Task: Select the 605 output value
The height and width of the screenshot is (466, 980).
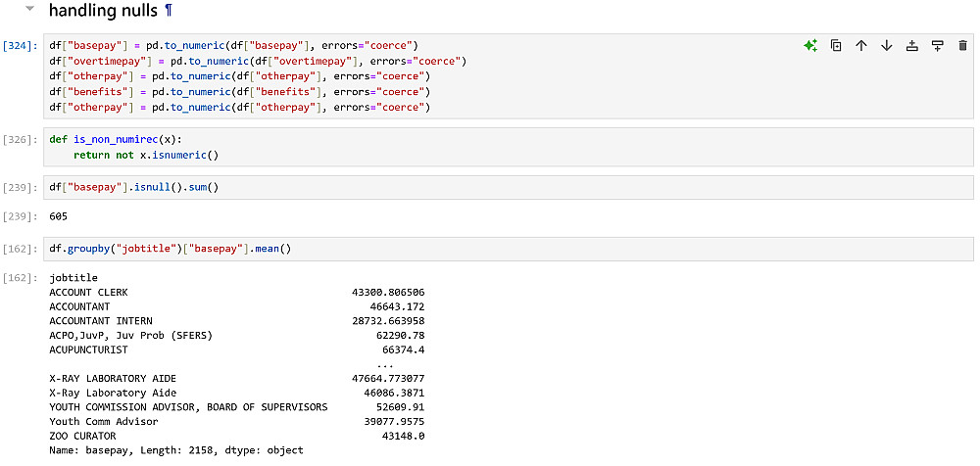Action: point(59,214)
